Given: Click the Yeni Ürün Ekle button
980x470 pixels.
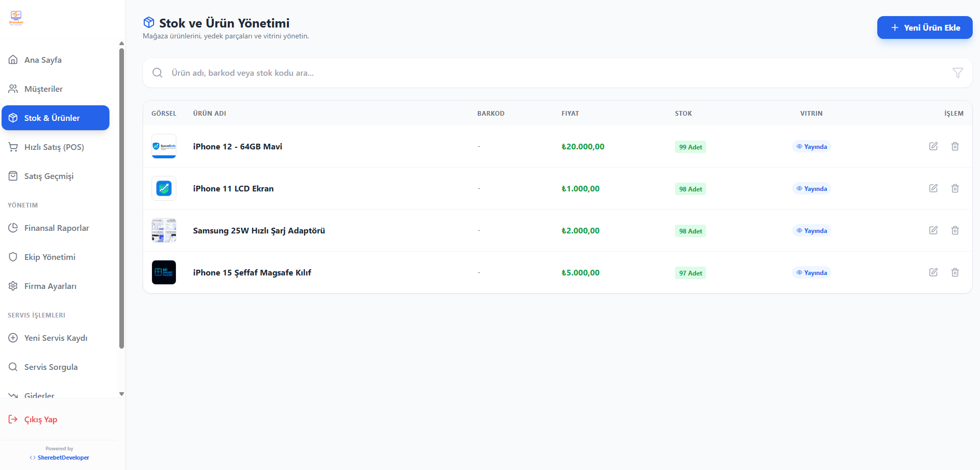Looking at the screenshot, I should tap(924, 27).
